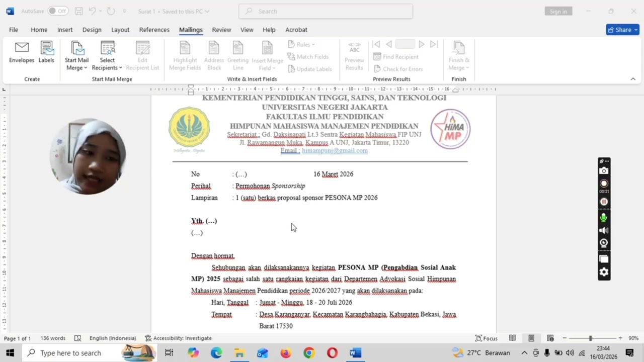Open the Finish & Merge dropdown
The height and width of the screenshot is (362, 644).
tap(459, 56)
